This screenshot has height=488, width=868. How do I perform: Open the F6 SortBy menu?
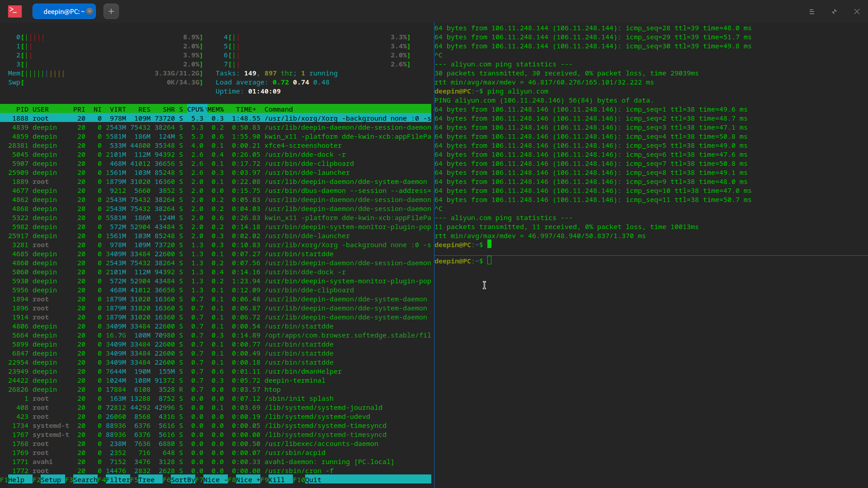183,480
